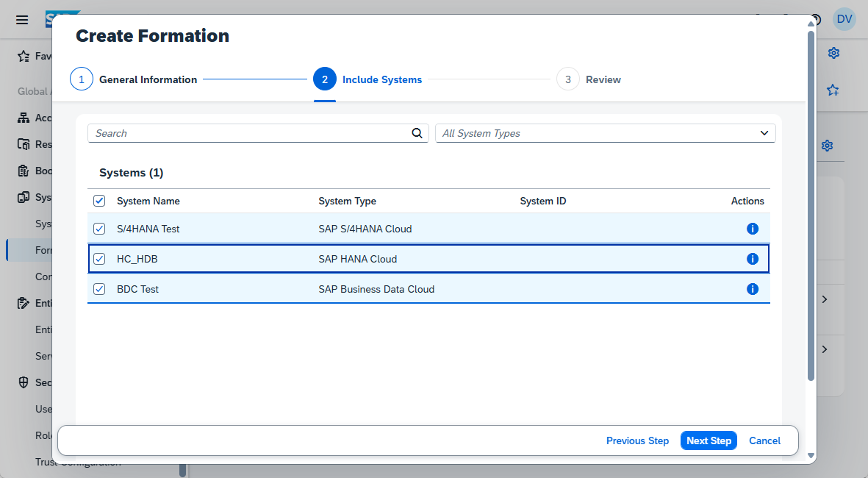Select the BDC Test name cell

point(138,289)
